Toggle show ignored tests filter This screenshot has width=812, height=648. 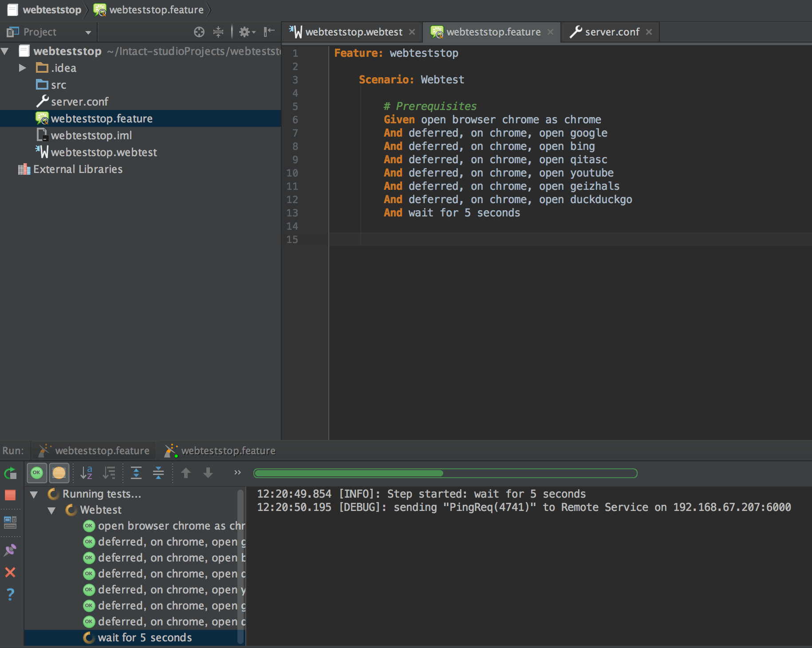tap(59, 473)
